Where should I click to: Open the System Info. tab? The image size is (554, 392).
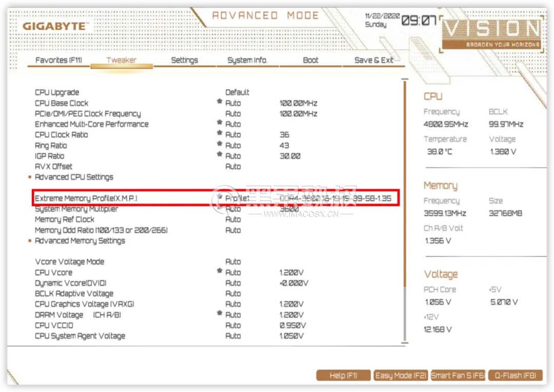point(247,60)
